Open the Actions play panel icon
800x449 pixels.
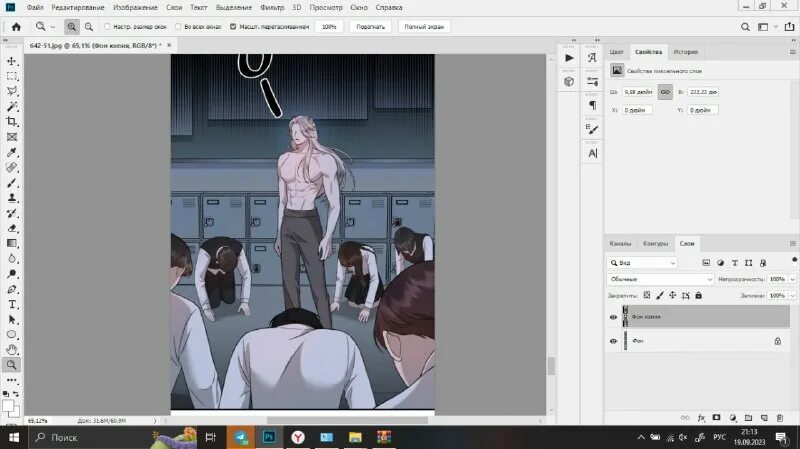[569, 58]
